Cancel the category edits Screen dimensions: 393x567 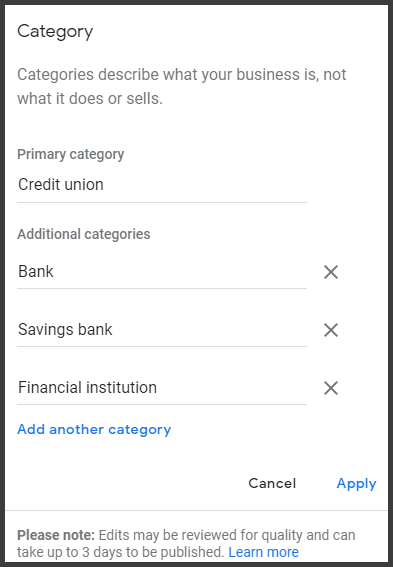coord(272,483)
